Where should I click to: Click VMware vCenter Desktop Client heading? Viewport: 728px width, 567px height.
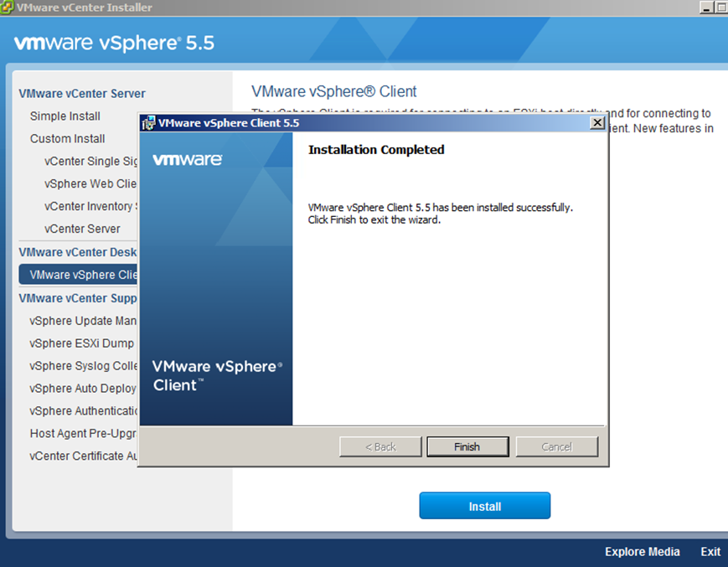78,252
